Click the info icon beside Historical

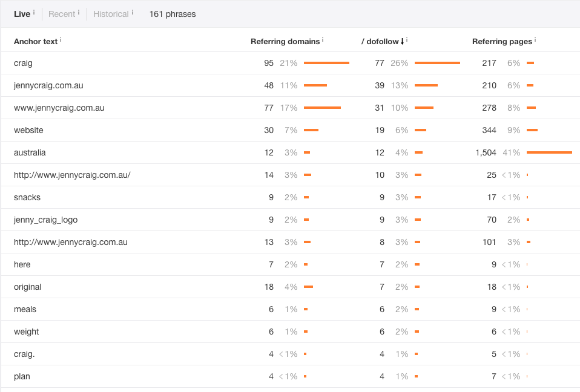point(133,12)
